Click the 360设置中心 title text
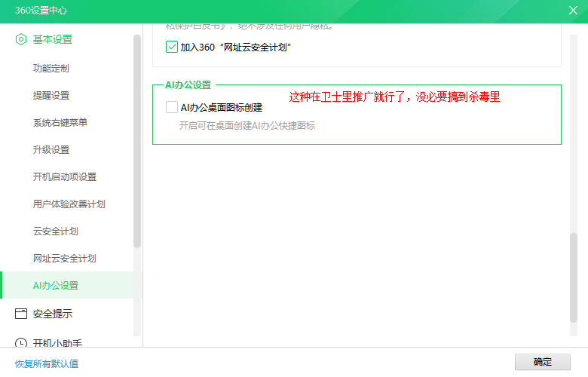This screenshot has height=377, width=588. pyautogui.click(x=41, y=11)
